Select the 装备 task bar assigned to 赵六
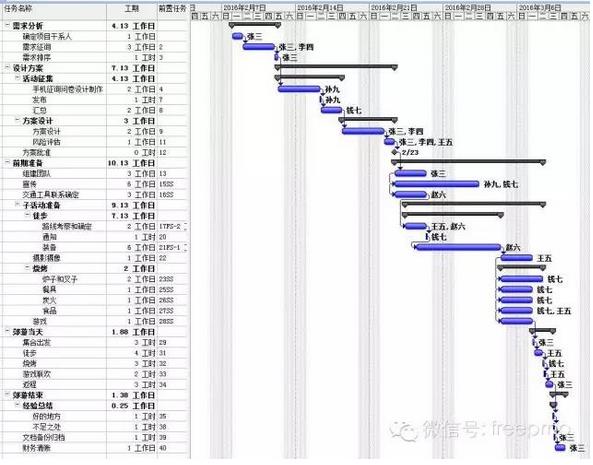593x465 pixels. tap(458, 247)
